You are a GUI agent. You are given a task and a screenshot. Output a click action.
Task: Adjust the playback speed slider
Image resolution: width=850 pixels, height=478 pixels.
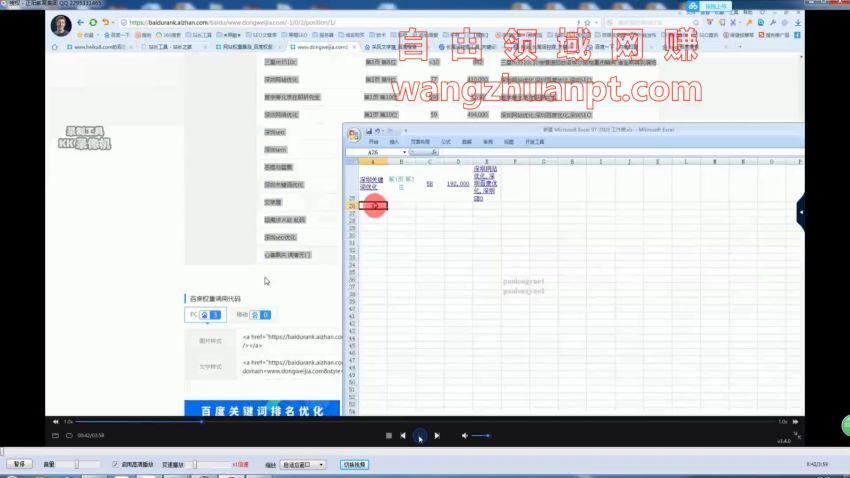(211, 464)
